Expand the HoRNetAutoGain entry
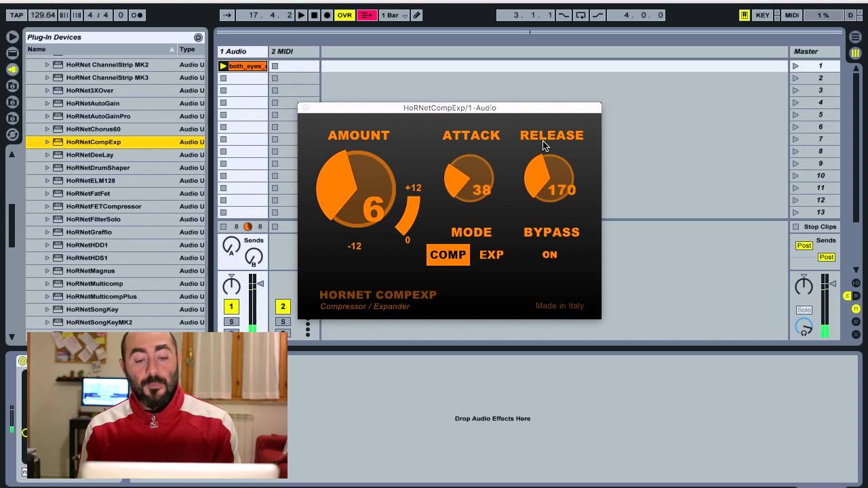868x488 pixels. tap(47, 104)
